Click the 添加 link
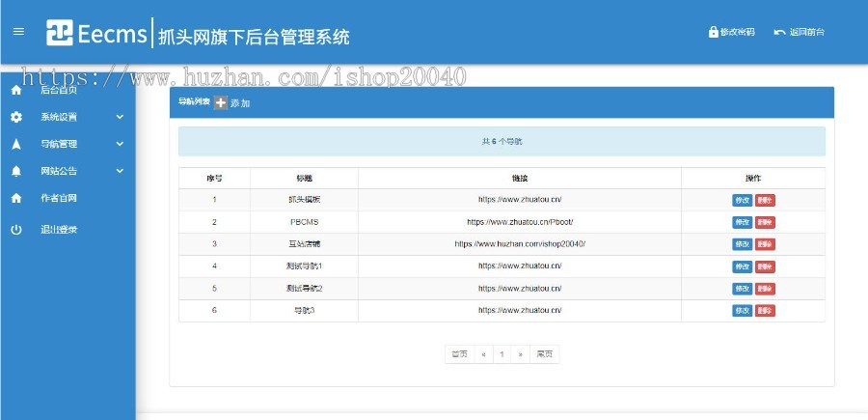 click(240, 103)
